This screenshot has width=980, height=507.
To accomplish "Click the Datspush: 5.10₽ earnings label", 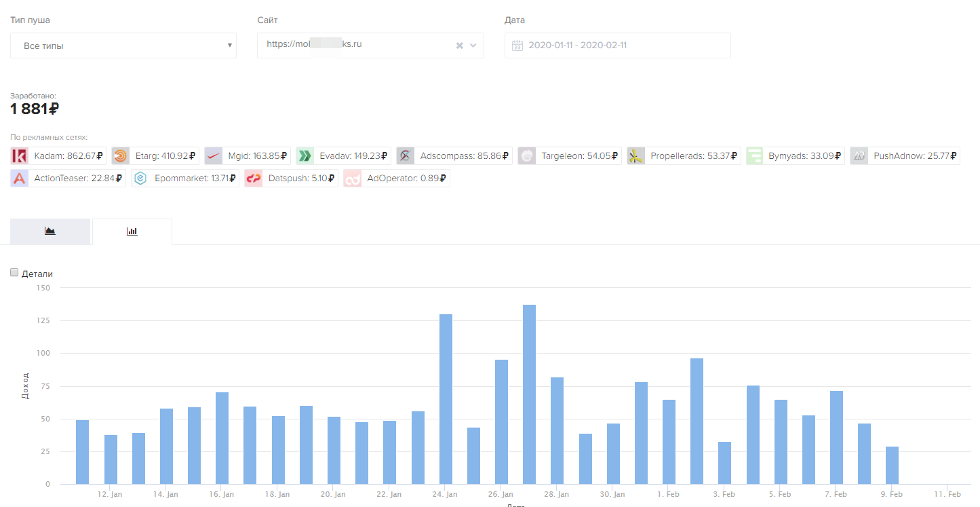I will pos(302,179).
